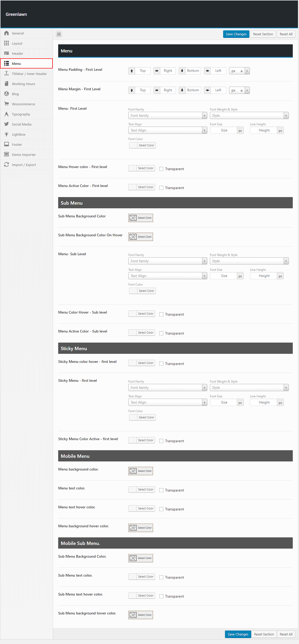The image size is (299, 644).
Task: Open Font Family dropdown under Menu- First Level
Action: coord(167,116)
